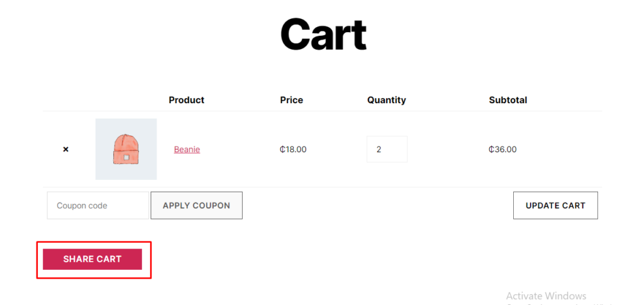Focus the quantity field showing 2
Image resolution: width=644 pixels, height=305 pixels.
click(387, 150)
